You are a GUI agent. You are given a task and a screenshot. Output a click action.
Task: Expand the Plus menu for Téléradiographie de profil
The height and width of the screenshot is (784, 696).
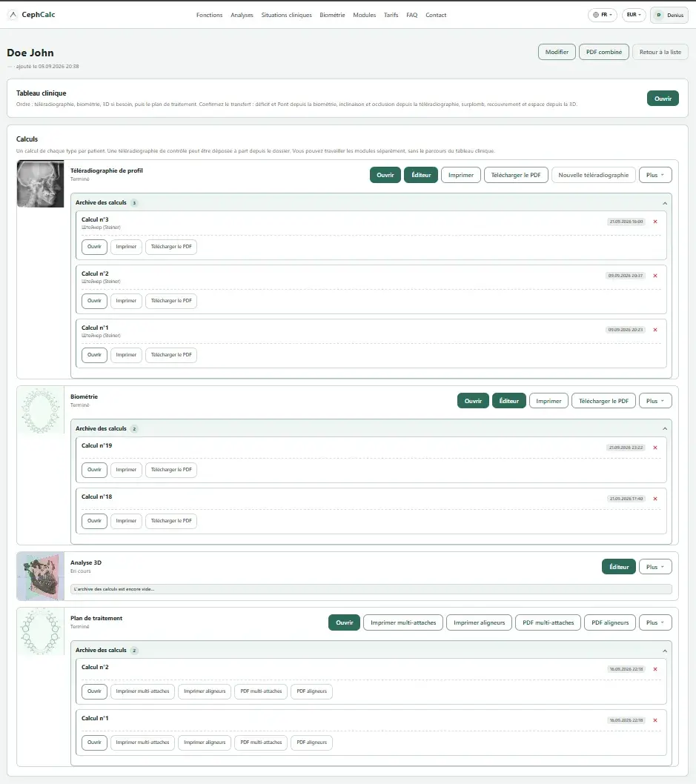tap(655, 175)
